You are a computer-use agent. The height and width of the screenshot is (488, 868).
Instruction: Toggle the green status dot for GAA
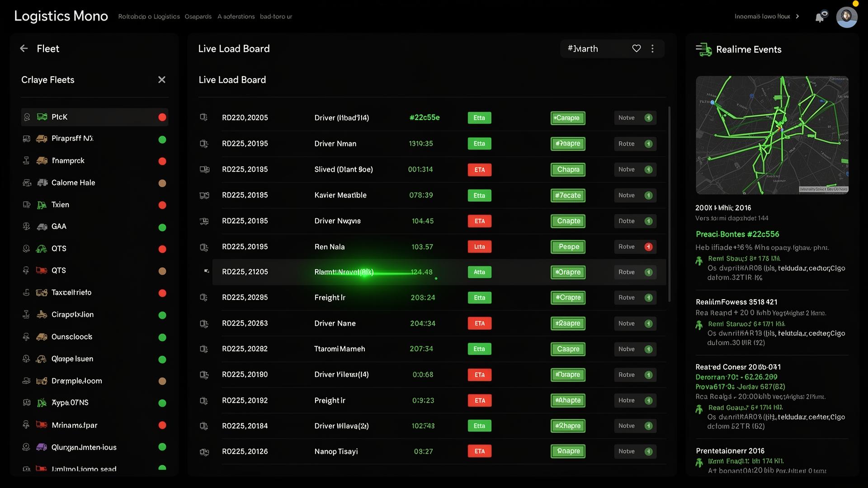[162, 227]
